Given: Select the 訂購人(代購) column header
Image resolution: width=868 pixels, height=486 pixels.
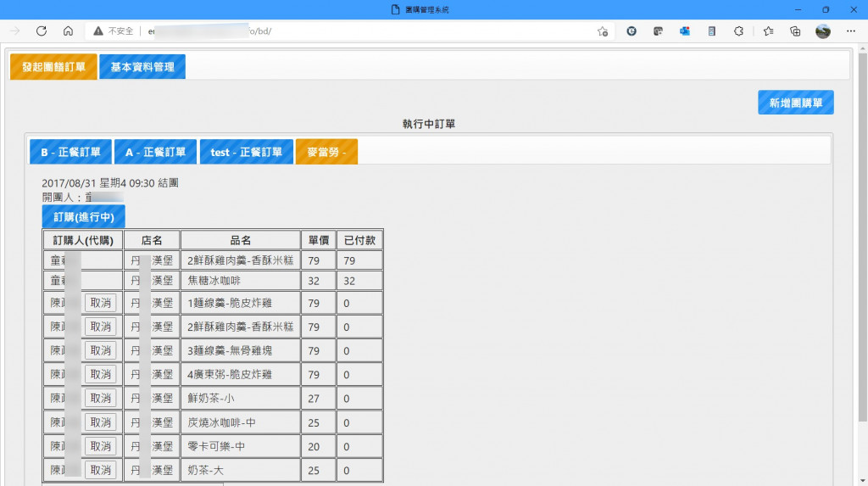Looking at the screenshot, I should click(83, 241).
